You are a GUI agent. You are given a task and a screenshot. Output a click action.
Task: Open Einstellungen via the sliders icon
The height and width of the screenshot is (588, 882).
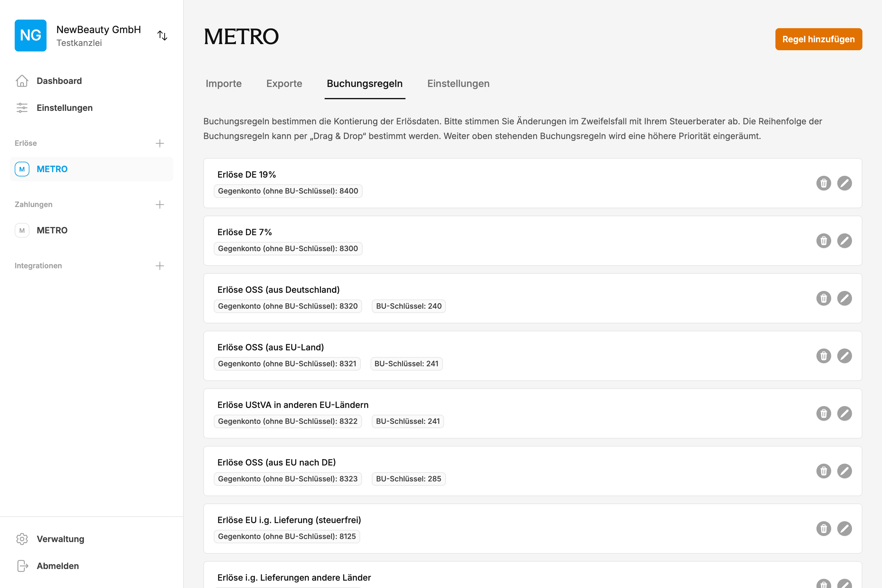point(22,107)
